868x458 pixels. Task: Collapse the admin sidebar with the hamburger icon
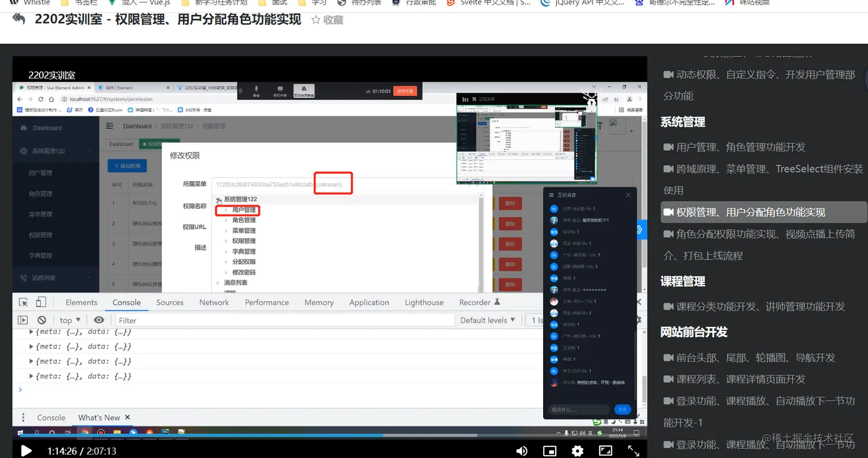tap(110, 126)
